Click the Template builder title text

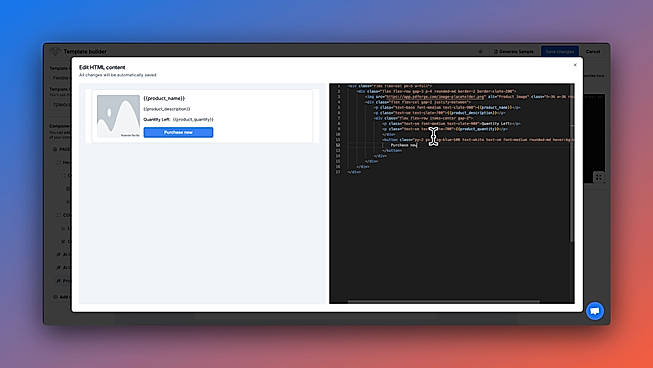(85, 52)
